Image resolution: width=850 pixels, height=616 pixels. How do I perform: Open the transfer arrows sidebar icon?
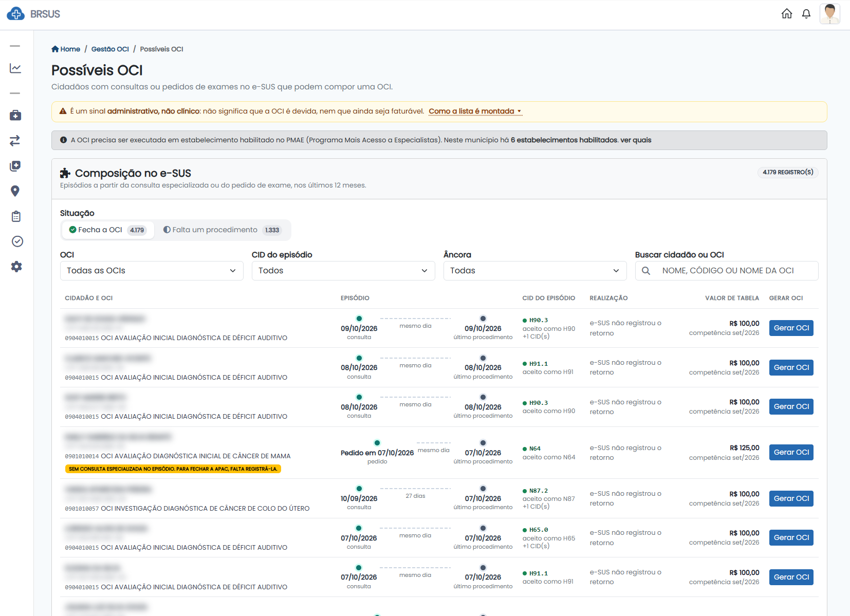15,141
